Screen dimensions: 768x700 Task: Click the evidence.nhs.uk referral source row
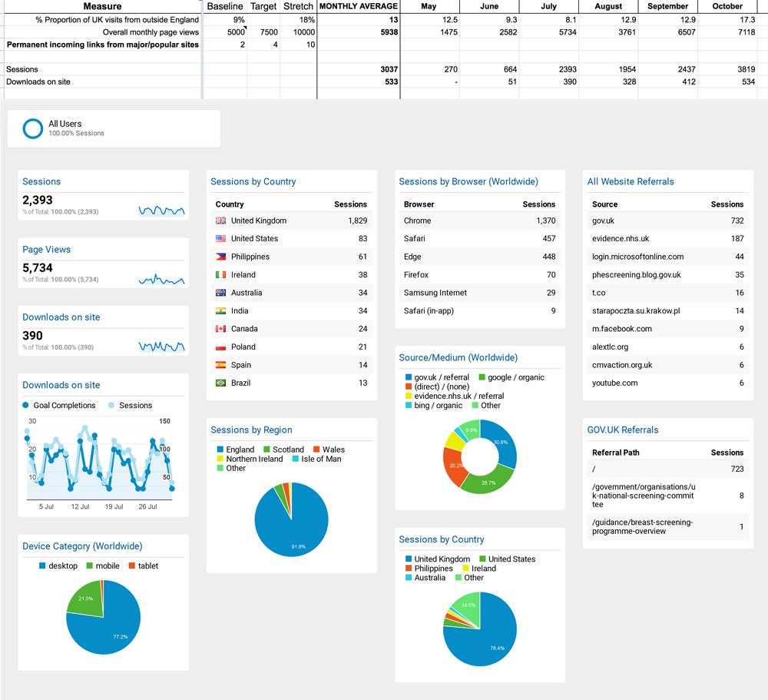(667, 239)
